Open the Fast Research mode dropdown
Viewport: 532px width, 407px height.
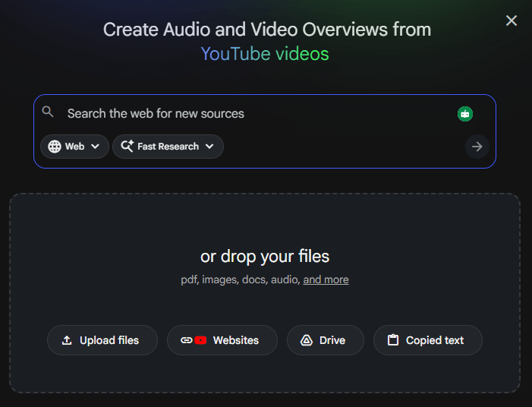pyautogui.click(x=168, y=147)
